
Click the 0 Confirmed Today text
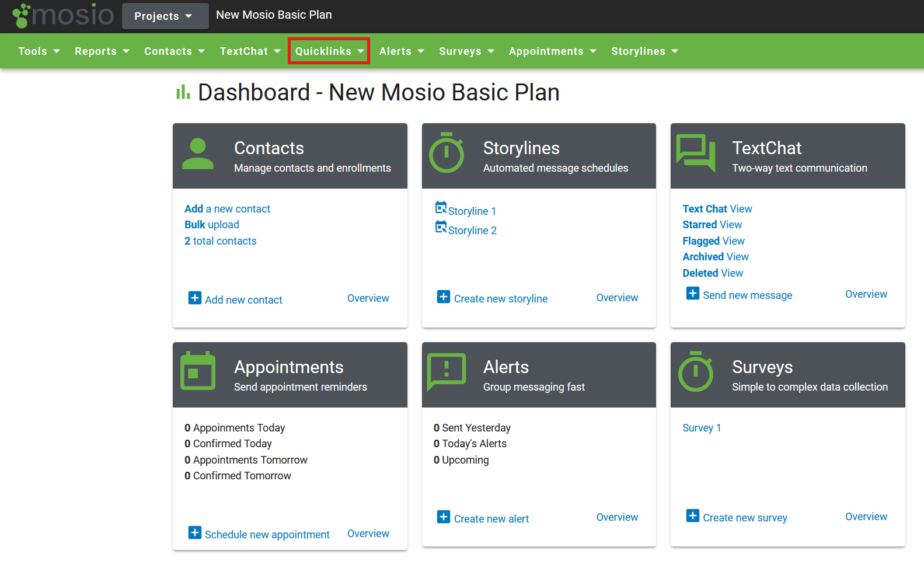(228, 444)
